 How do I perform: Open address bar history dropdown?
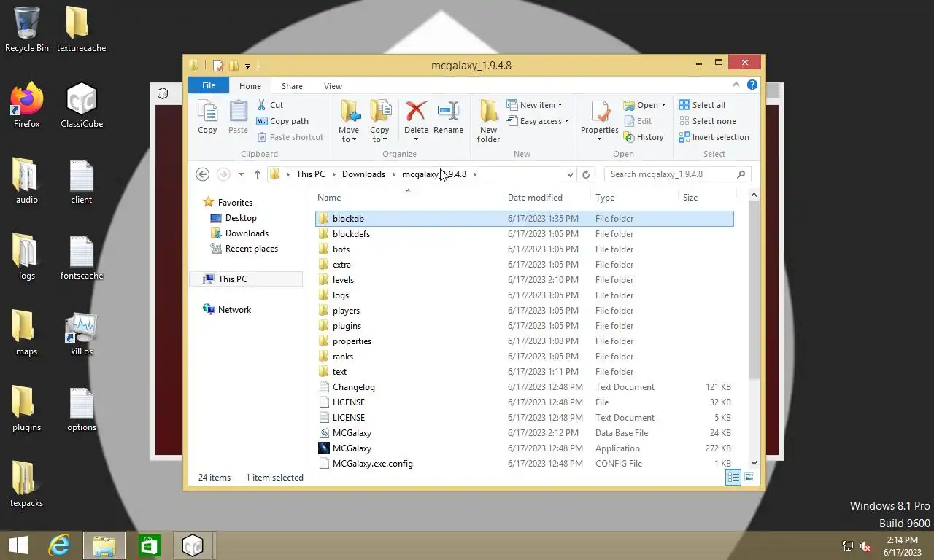tap(570, 174)
